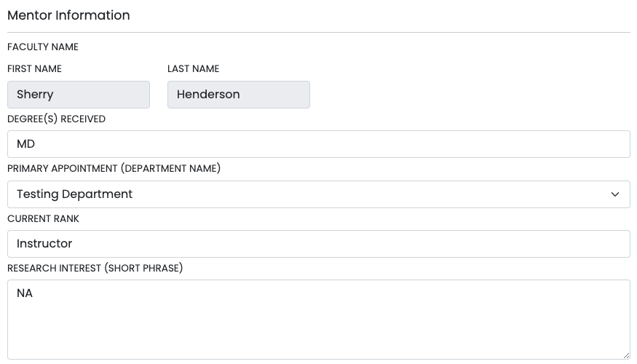Image resolution: width=637 pixels, height=364 pixels.
Task: Click the textarea resize grip icon
Action: (x=626, y=355)
